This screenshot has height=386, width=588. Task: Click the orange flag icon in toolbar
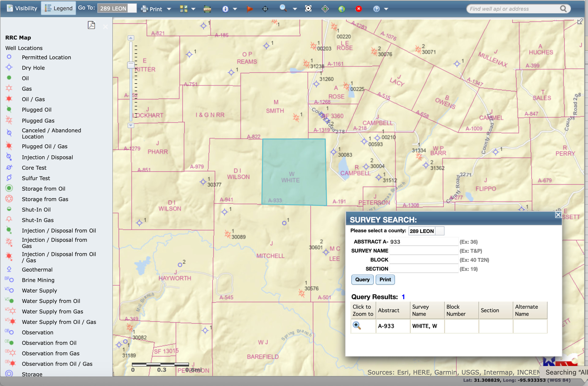250,9
